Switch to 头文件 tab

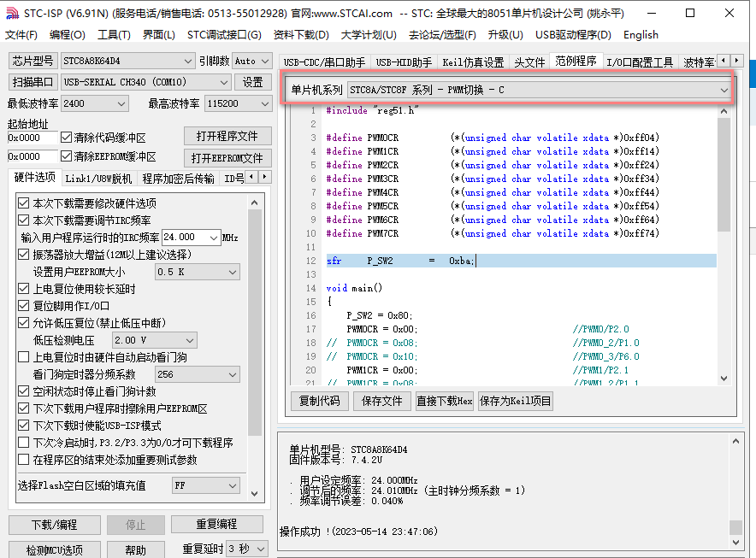[529, 62]
